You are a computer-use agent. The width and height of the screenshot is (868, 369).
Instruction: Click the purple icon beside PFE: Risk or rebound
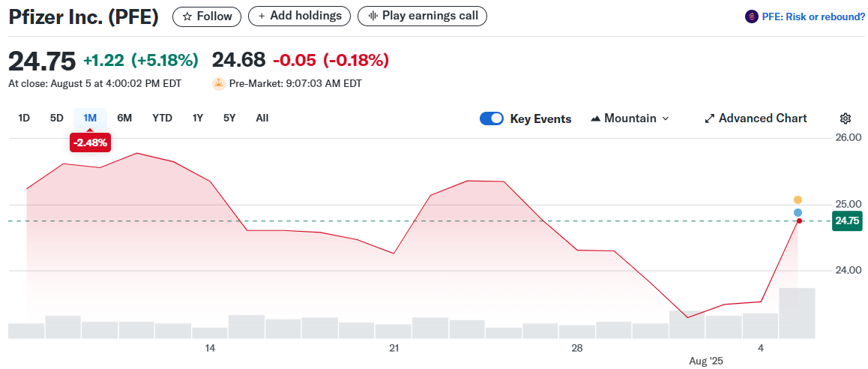click(751, 17)
